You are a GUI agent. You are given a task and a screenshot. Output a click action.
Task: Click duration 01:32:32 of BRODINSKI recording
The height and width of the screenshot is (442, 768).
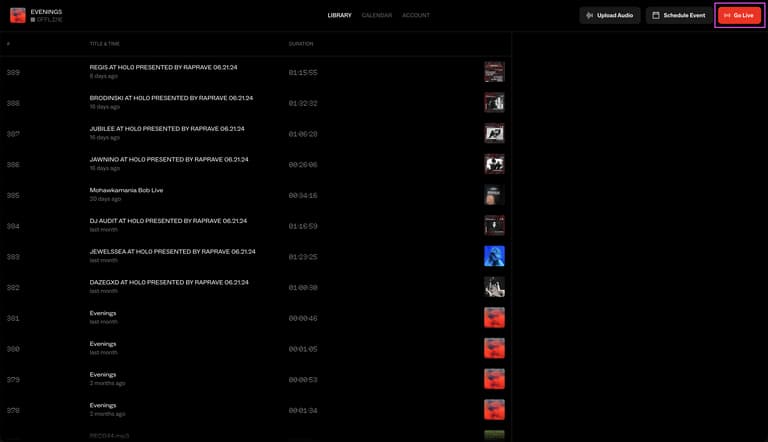point(303,103)
